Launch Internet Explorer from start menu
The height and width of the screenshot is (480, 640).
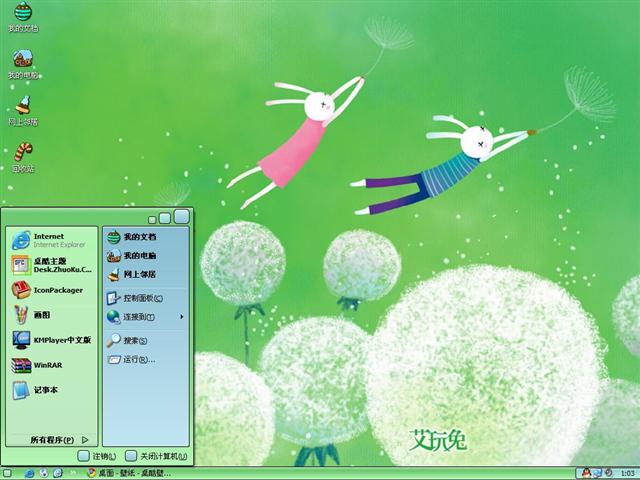click(51, 240)
